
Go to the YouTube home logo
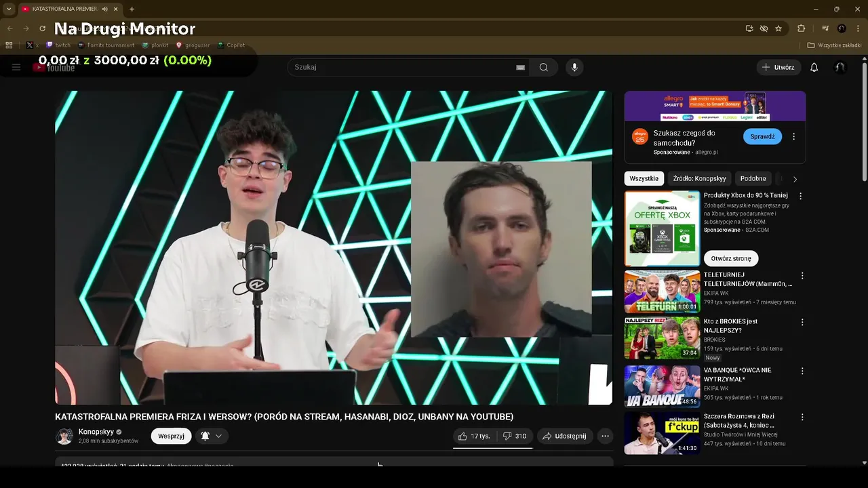coord(54,67)
